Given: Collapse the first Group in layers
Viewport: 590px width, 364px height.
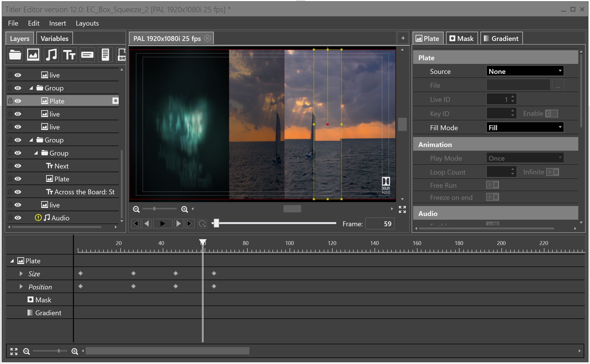Looking at the screenshot, I should [31, 88].
